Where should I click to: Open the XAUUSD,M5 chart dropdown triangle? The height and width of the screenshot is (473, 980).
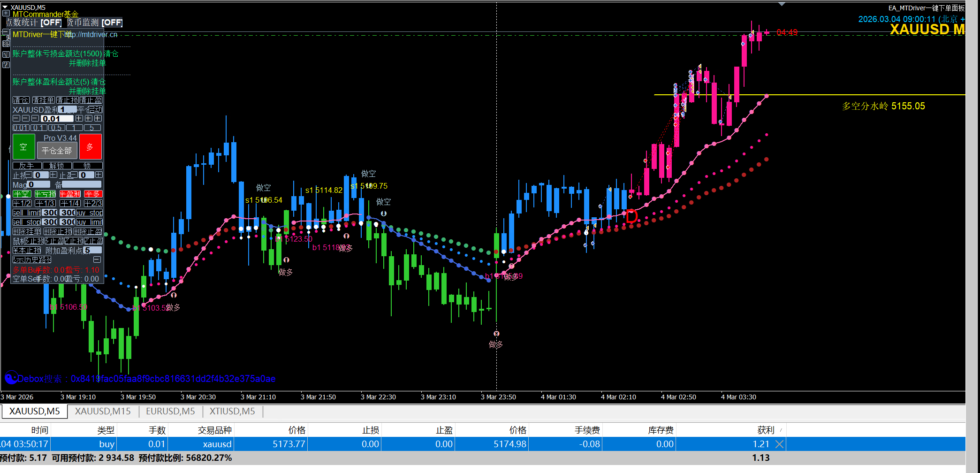point(6,8)
